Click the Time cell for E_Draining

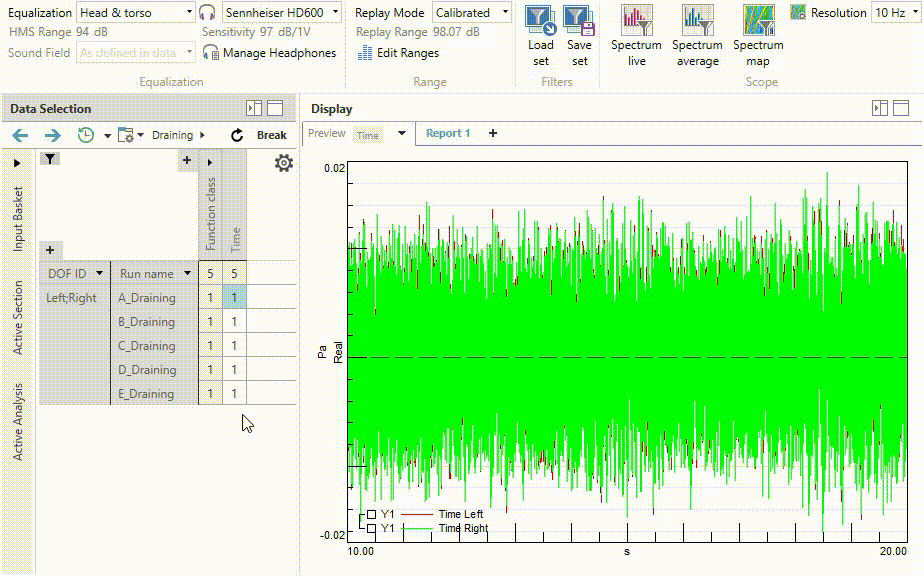tap(234, 394)
